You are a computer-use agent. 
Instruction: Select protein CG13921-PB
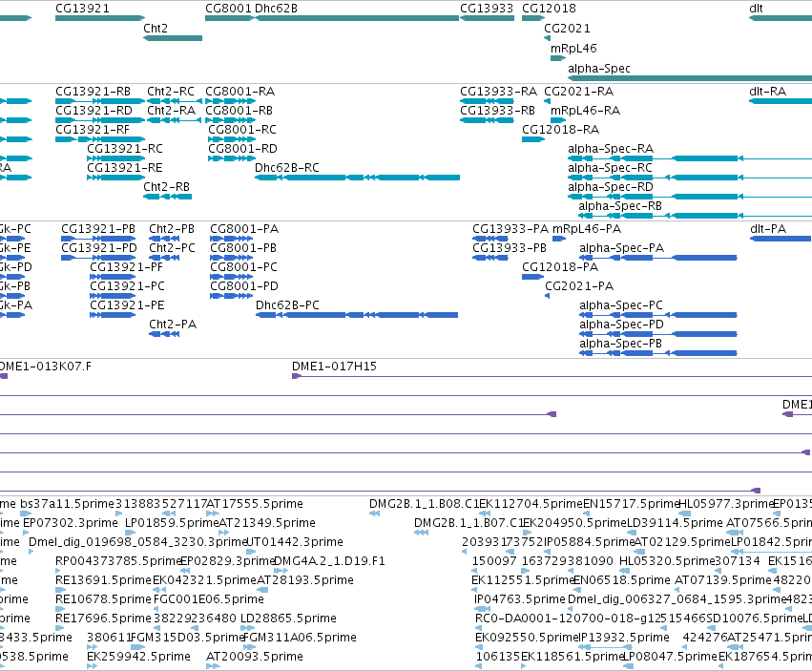coord(98,229)
